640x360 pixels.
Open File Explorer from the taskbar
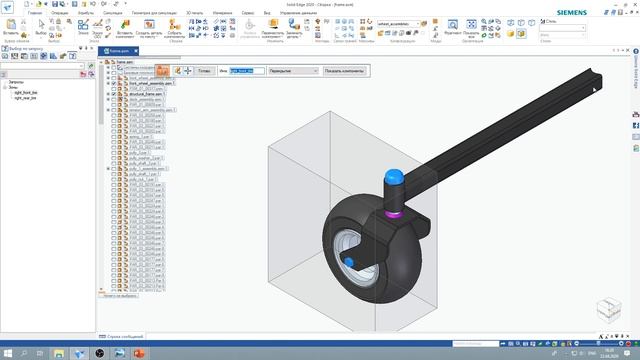point(59,353)
